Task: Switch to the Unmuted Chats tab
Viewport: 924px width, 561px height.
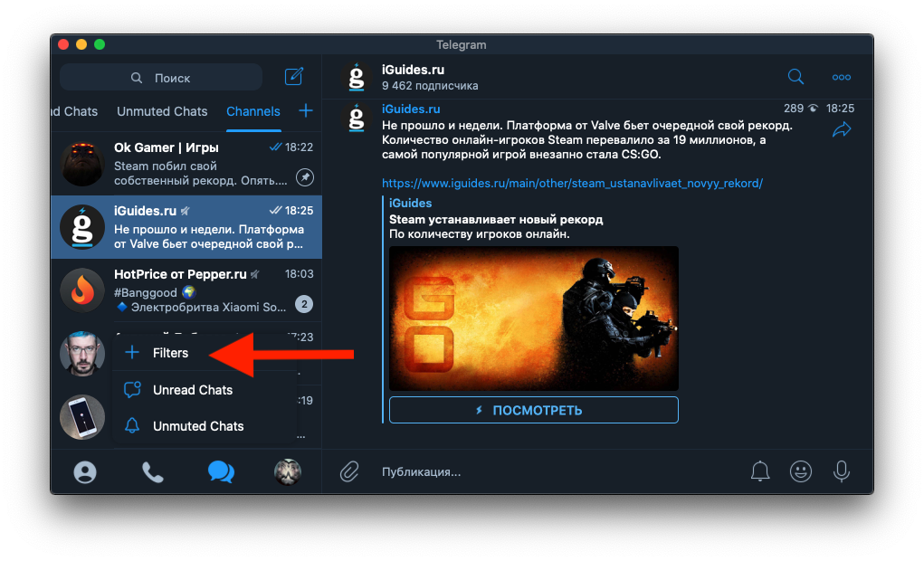Action: (162, 111)
